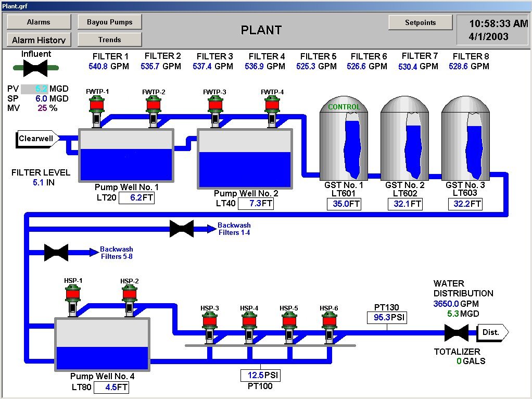Select pump FWTP-1
The width and height of the screenshot is (532, 399).
97,111
